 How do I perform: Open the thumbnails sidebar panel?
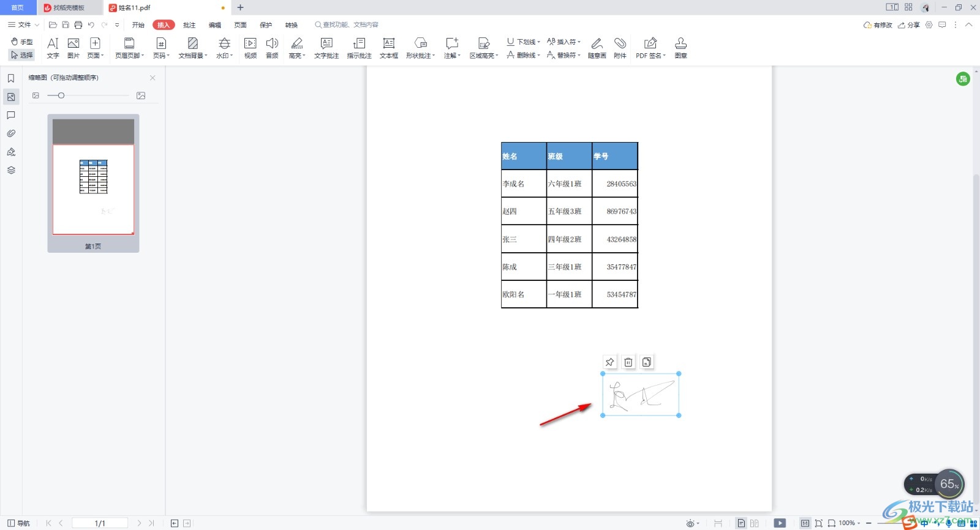(x=11, y=97)
